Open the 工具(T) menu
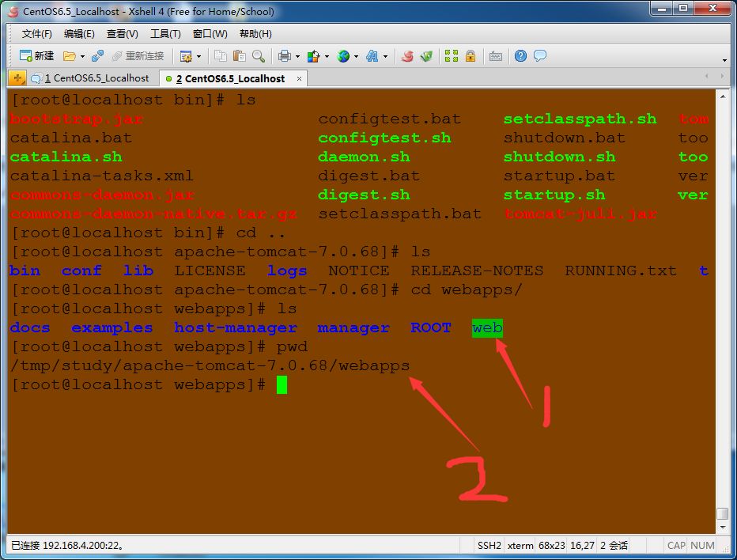 pyautogui.click(x=165, y=34)
